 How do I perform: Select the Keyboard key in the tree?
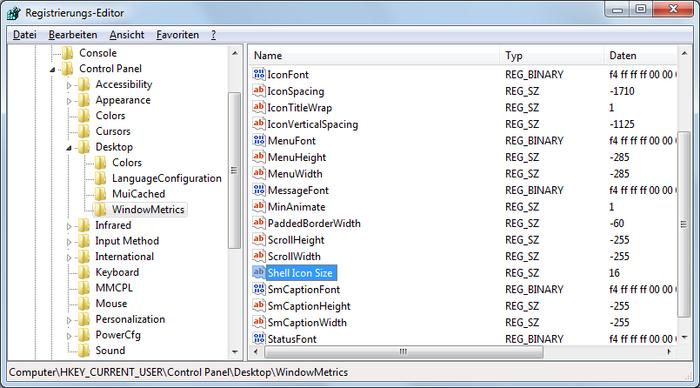tap(117, 272)
